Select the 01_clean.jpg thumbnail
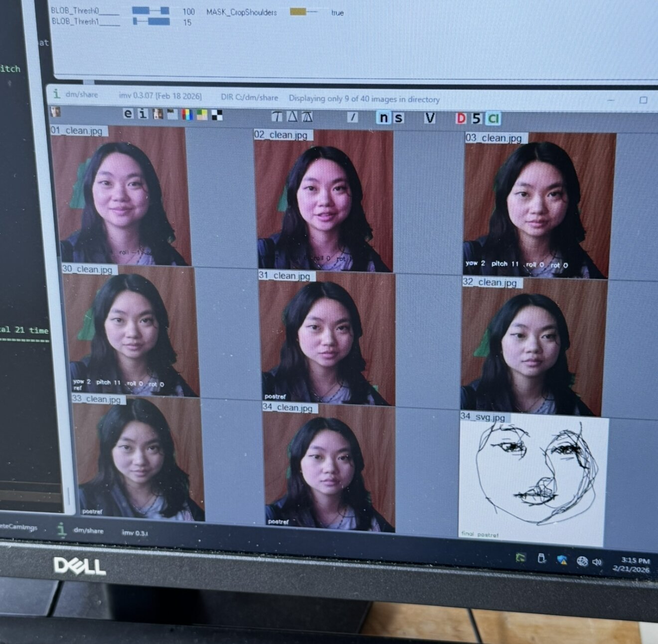Screen dimensions: 658x644 click(121, 196)
